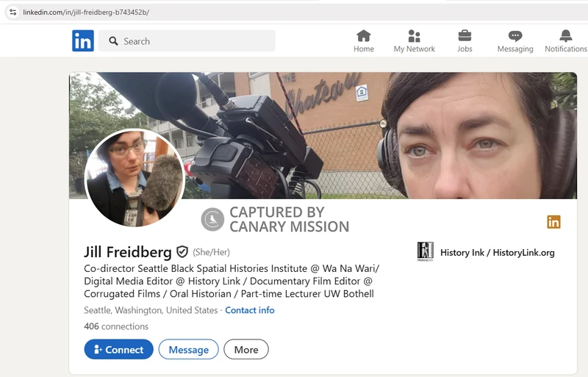Focus the LinkedIn Search field
The height and width of the screenshot is (377, 588).
tap(187, 41)
